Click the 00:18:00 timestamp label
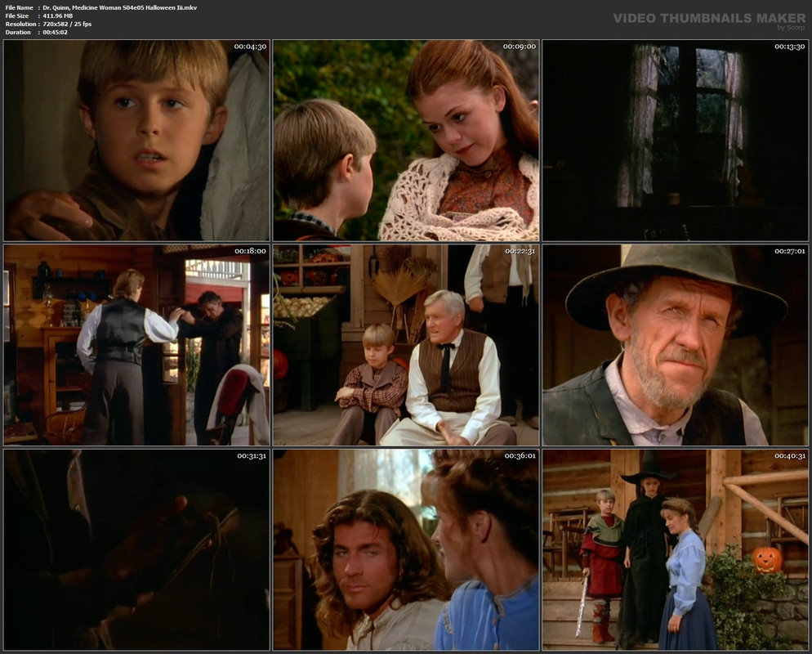The height and width of the screenshot is (654, 812). [x=250, y=251]
